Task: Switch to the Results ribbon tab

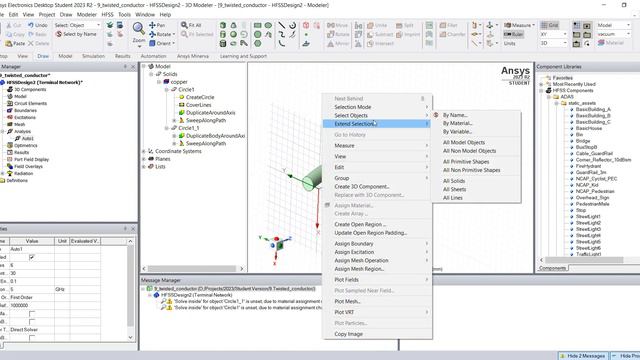Action: (x=122, y=56)
